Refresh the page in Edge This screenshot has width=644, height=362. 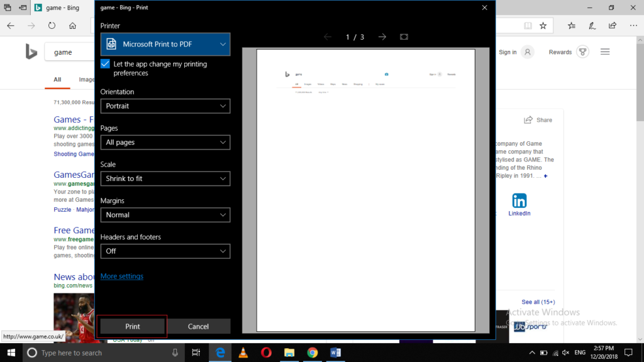pos(52,25)
